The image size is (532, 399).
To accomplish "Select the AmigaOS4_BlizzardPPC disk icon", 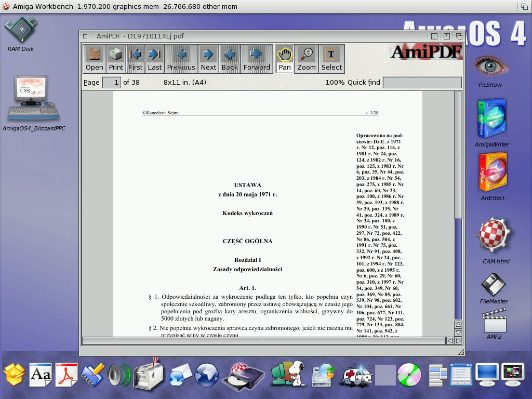I will click(x=34, y=103).
